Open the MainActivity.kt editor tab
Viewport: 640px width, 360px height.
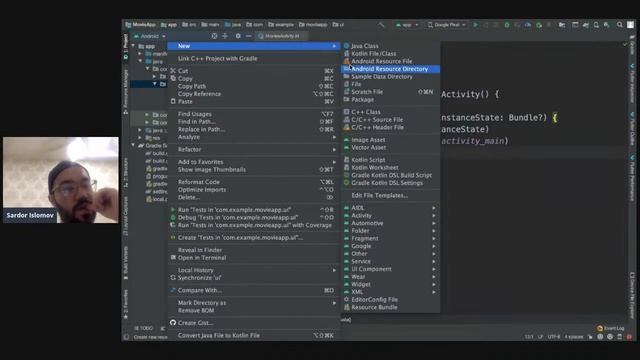coord(281,36)
